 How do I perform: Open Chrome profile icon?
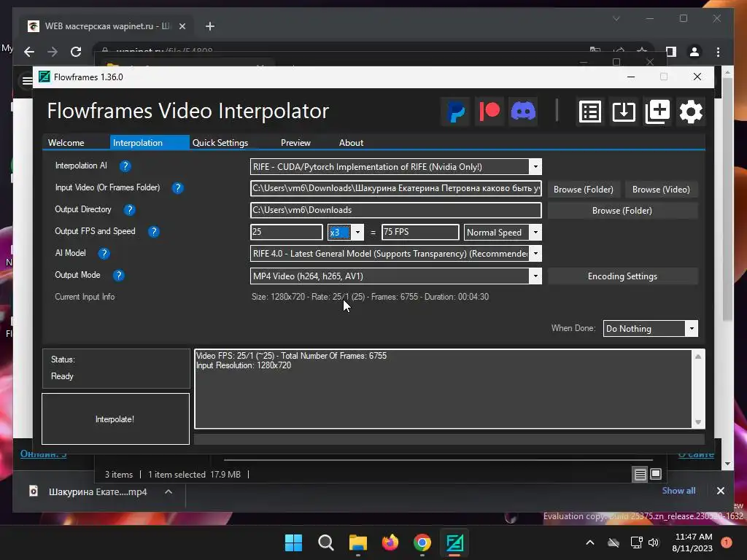tap(694, 52)
